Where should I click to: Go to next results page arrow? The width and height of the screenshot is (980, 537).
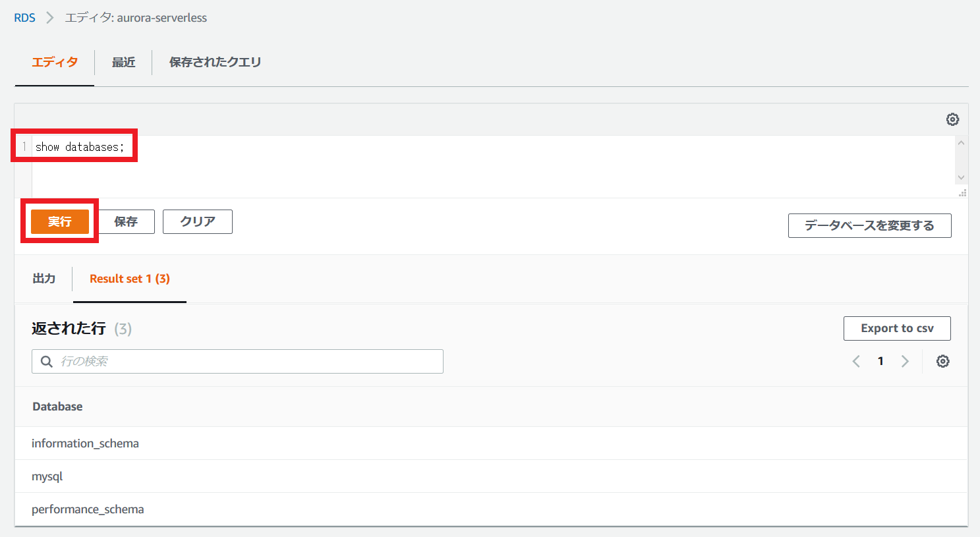(x=905, y=361)
